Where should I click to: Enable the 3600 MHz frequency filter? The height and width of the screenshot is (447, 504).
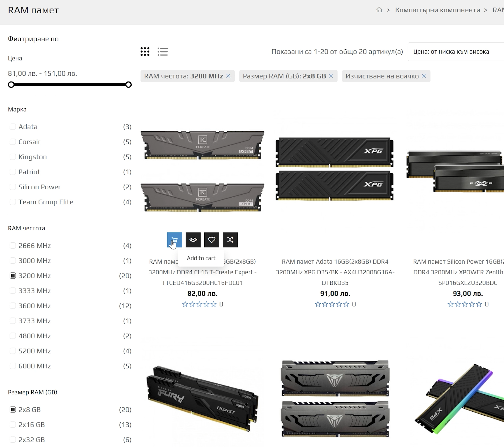(13, 305)
